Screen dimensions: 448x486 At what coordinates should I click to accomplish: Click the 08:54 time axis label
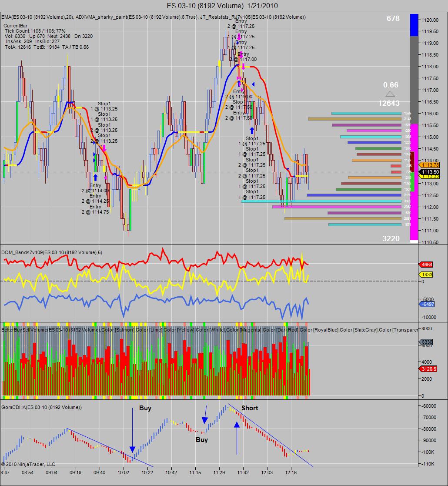(27, 473)
